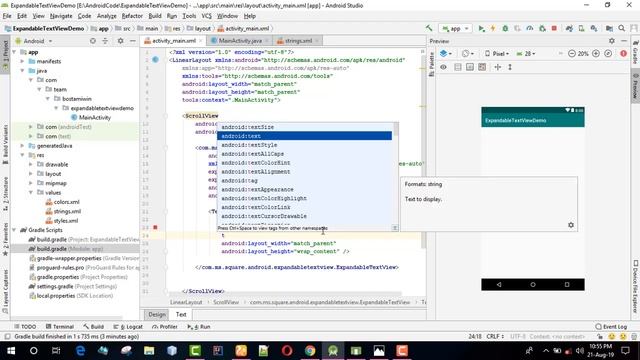Open the TODO tool window

coord(25,327)
